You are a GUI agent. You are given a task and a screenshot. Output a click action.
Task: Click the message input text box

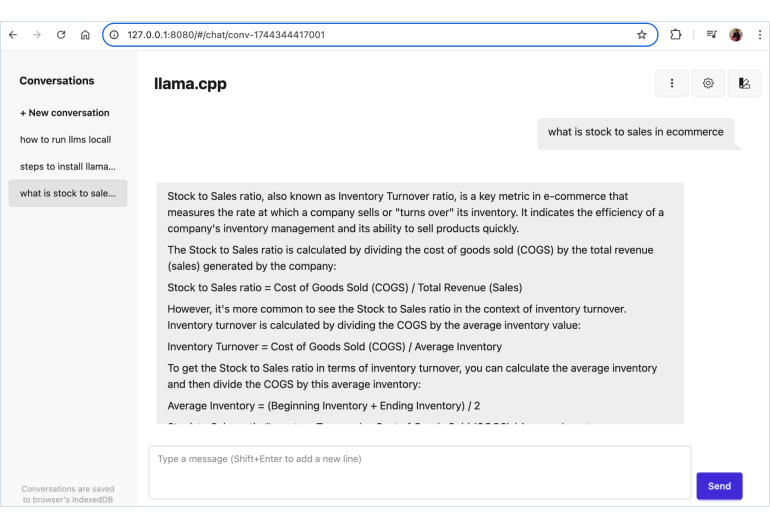click(x=420, y=472)
